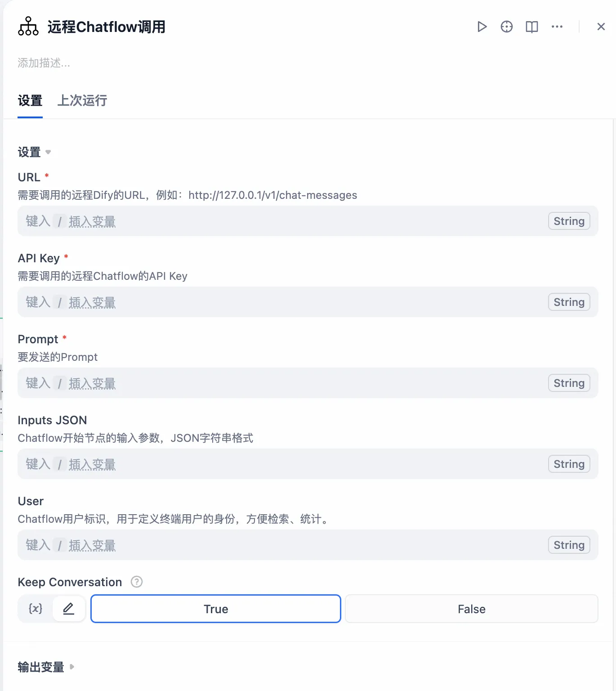This screenshot has height=691, width=616.
Task: Select the 设置 tab
Action: click(30, 101)
